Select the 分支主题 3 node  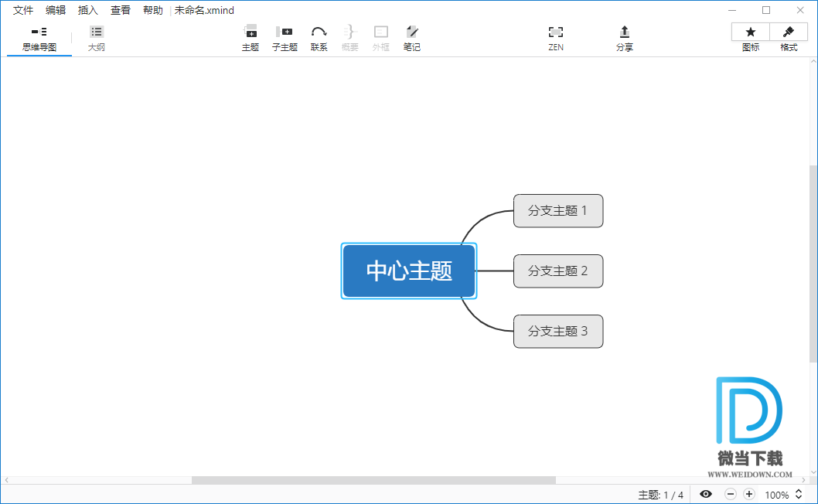pos(558,332)
